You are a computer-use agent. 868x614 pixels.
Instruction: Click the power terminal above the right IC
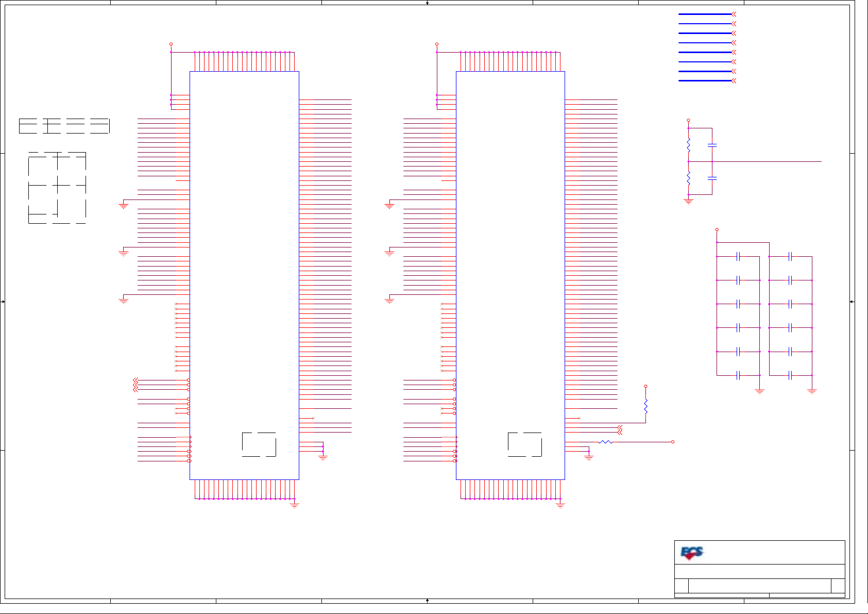pos(437,44)
